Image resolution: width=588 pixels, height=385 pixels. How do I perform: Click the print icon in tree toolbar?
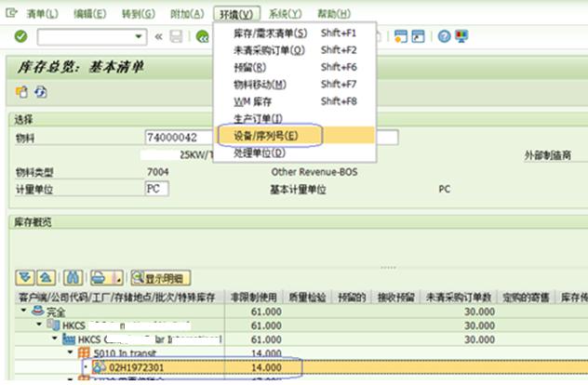coord(100,278)
